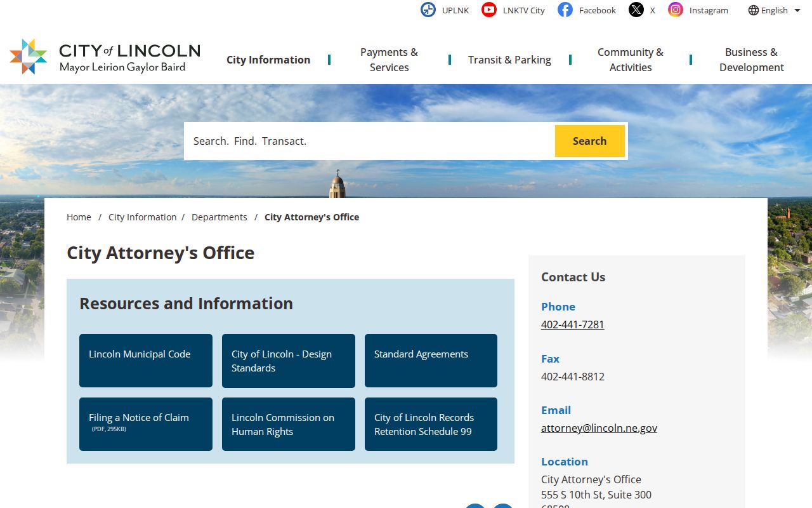This screenshot has width=812, height=508.
Task: Open City of Lincoln - Design Standards tile
Action: 289,361
